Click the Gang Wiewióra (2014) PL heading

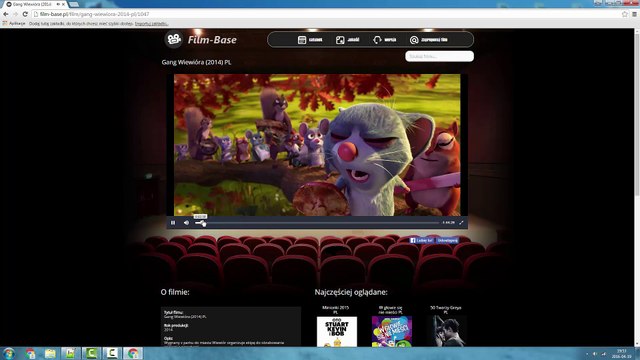point(196,62)
